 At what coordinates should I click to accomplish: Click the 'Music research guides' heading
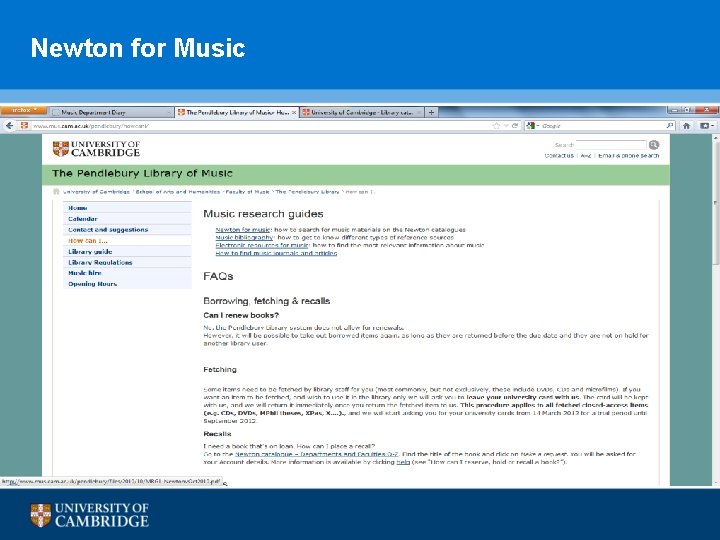tap(263, 214)
